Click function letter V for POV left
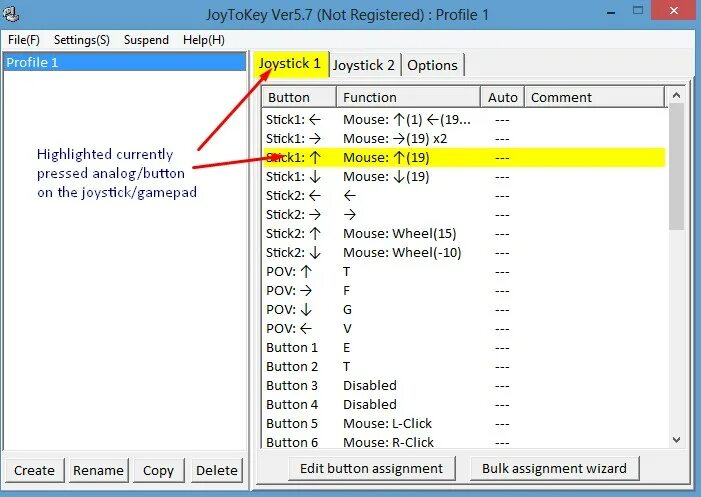This screenshot has height=497, width=701. pos(347,329)
